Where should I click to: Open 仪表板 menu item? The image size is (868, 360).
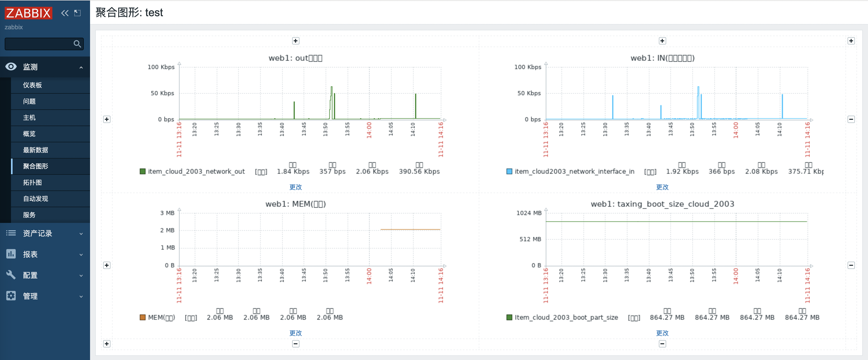click(x=50, y=85)
